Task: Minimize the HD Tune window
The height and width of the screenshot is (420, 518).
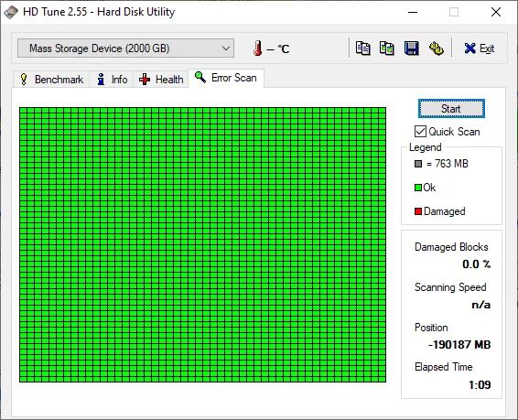Action: click(413, 12)
